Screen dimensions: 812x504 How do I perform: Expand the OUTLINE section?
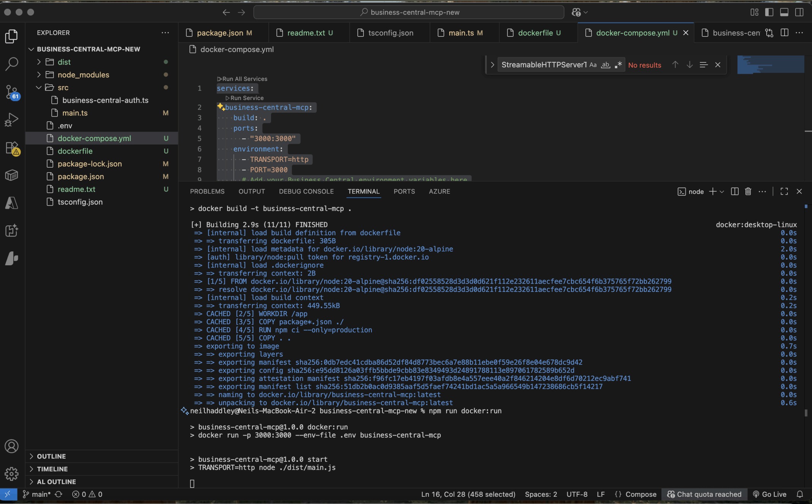(x=51, y=456)
